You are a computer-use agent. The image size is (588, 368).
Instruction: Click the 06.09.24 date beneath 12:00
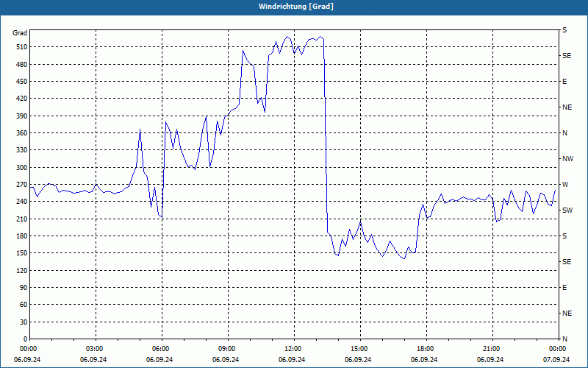292,359
